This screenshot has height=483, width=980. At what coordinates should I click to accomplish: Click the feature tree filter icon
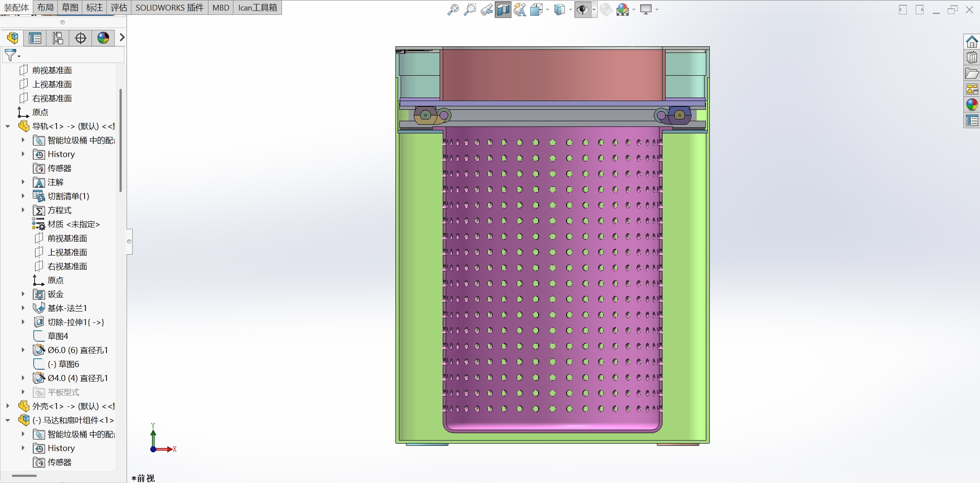click(11, 55)
